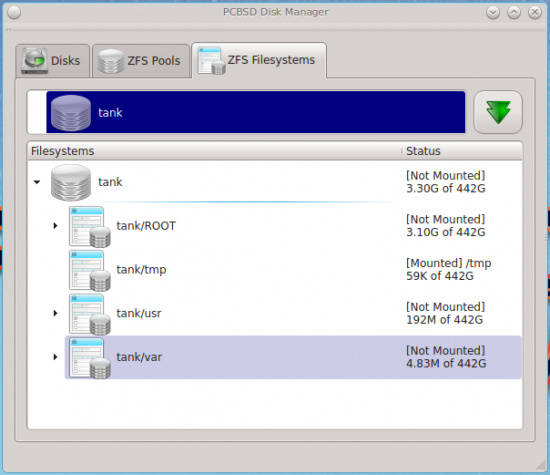Screen dimensions: 550x475
Task: Open the window menu button in the title bar
Action: [14, 13]
